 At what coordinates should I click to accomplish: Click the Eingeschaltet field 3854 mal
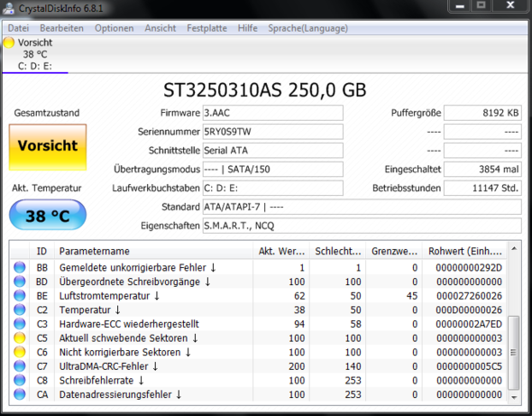[482, 169]
